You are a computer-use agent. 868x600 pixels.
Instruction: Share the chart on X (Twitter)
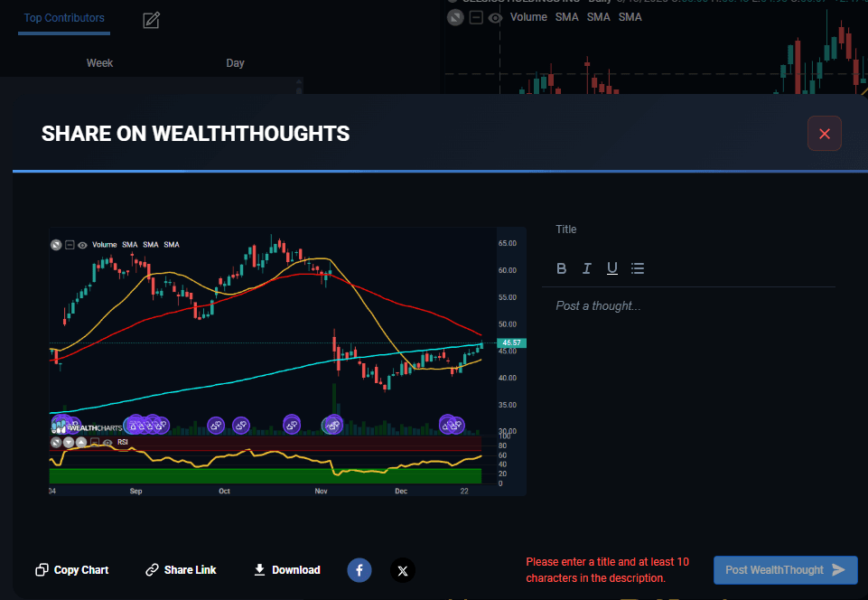[403, 570]
